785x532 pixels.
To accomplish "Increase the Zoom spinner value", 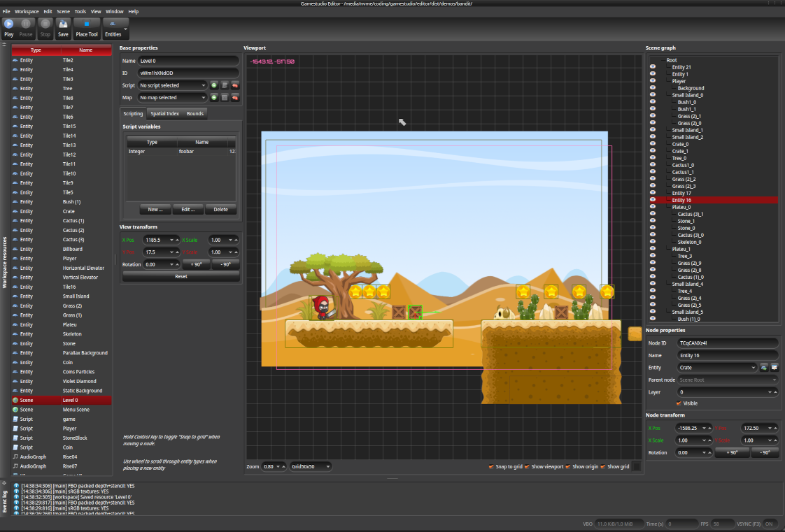I will point(284,466).
